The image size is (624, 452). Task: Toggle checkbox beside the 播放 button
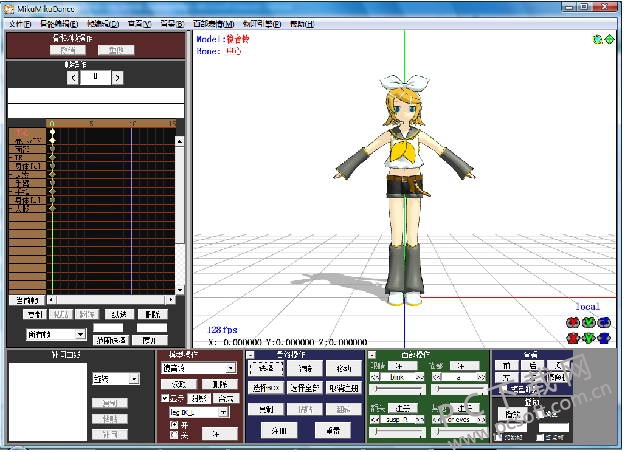coord(540,413)
